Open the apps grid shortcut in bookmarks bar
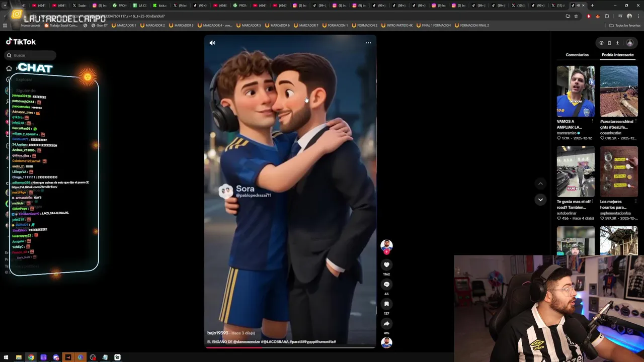 point(5,25)
